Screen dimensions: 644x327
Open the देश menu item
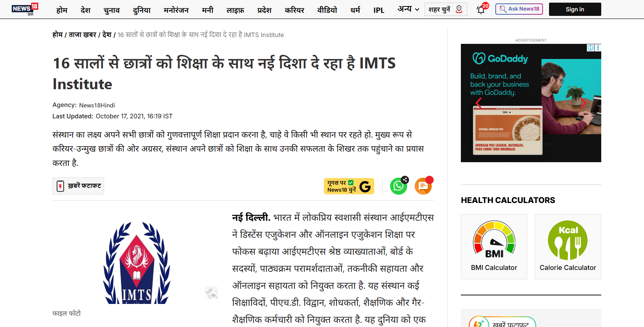click(86, 10)
